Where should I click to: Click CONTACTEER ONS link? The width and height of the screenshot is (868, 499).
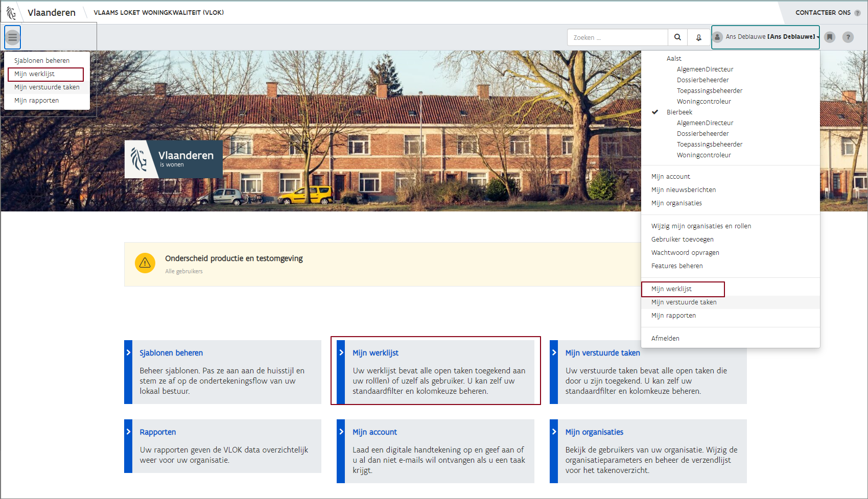823,13
